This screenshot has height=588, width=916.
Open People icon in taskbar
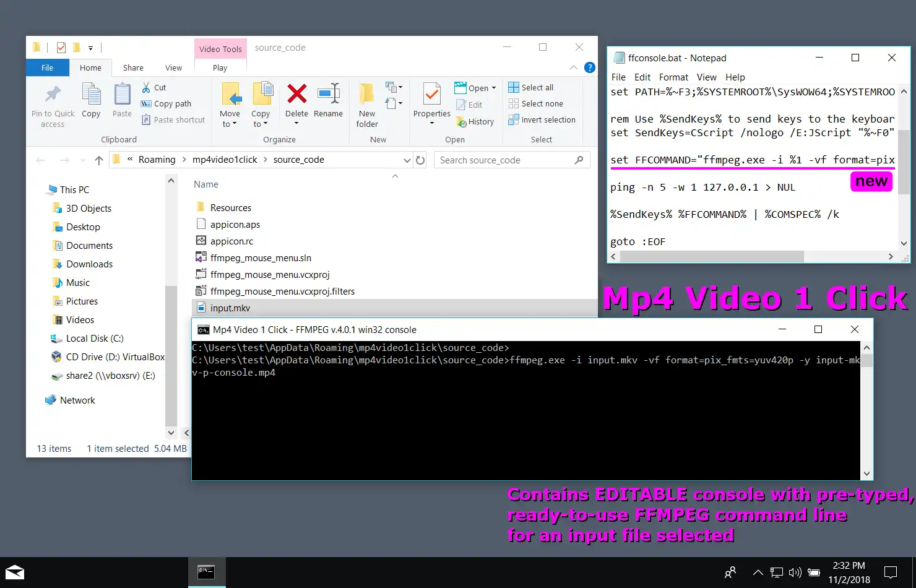(730, 573)
